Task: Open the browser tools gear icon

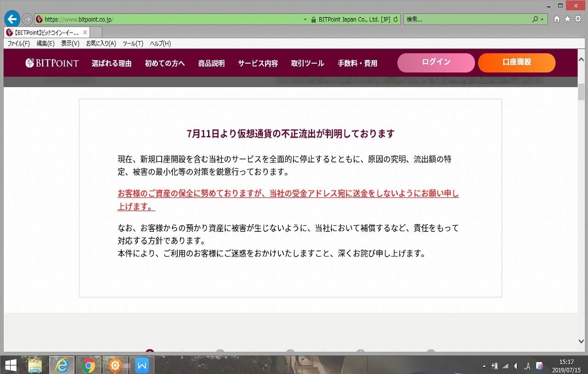Action: 578,19
